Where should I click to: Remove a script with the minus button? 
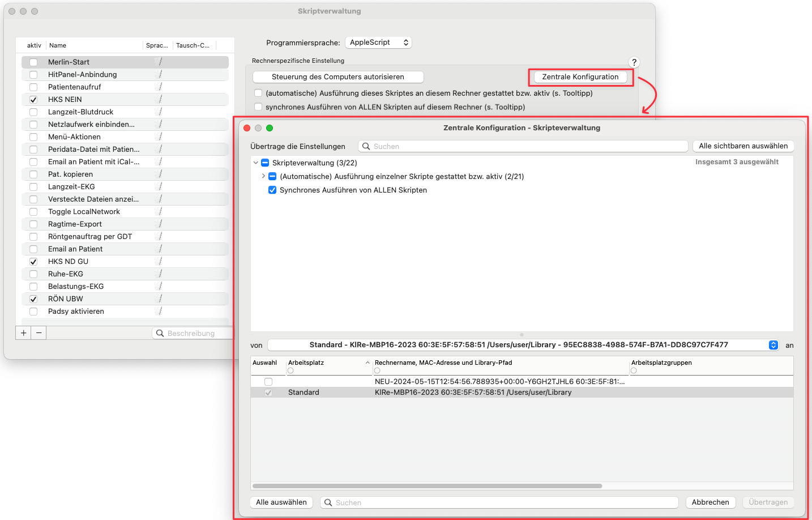tap(39, 333)
